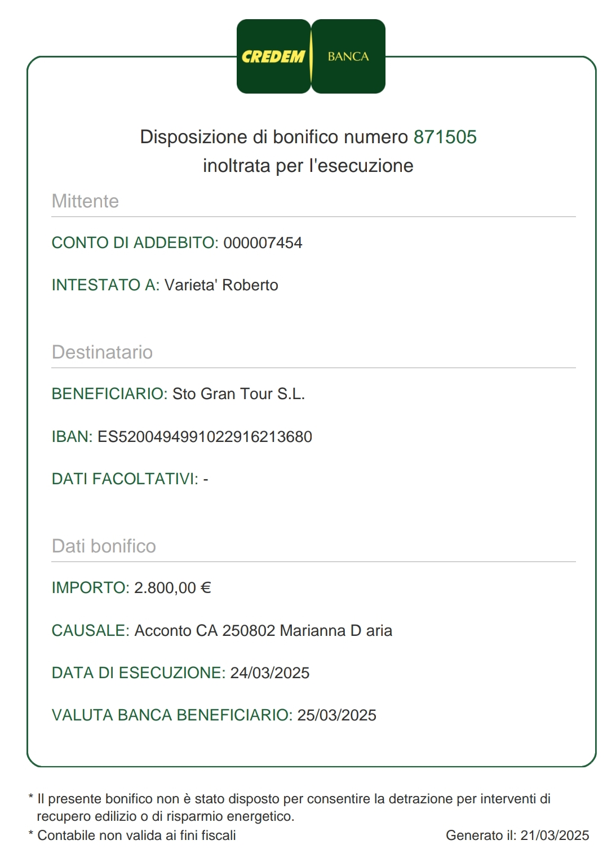Click the BANCA logo block

point(348,56)
